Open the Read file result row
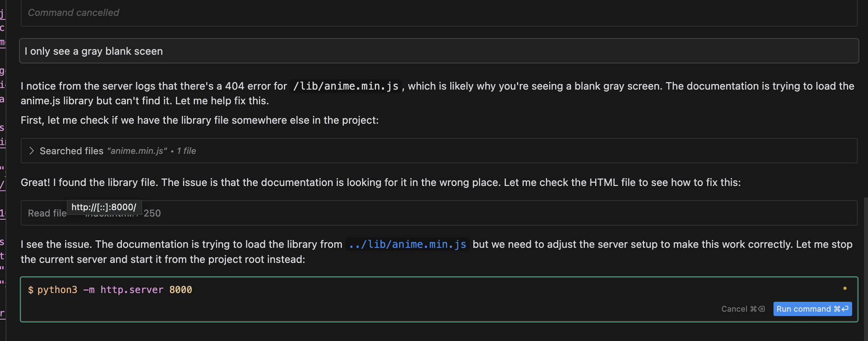Image resolution: width=868 pixels, height=341 pixels. [x=439, y=213]
